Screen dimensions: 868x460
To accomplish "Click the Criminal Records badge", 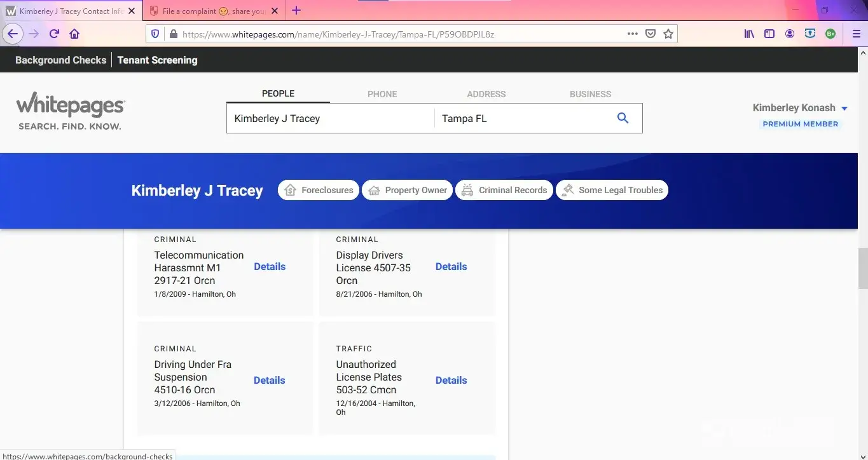I will pos(504,190).
